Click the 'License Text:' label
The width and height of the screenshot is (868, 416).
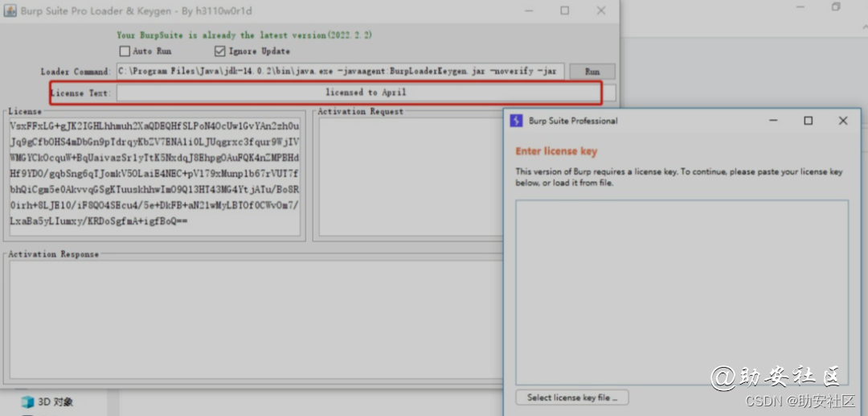[x=81, y=93]
